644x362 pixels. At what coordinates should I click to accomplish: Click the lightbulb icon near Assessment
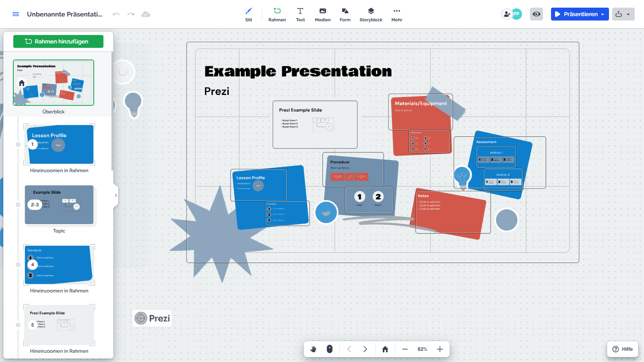462,177
